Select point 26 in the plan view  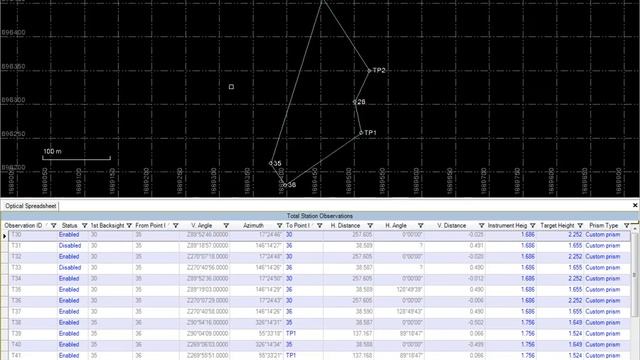tap(354, 102)
